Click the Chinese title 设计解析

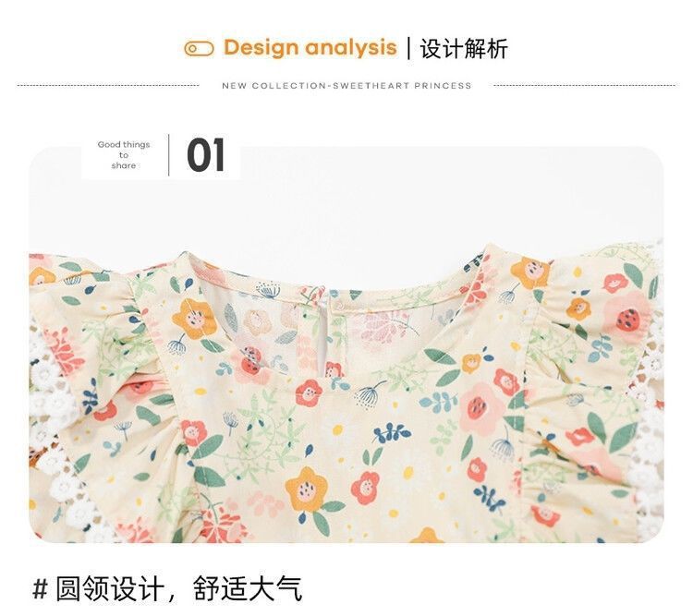(464, 48)
